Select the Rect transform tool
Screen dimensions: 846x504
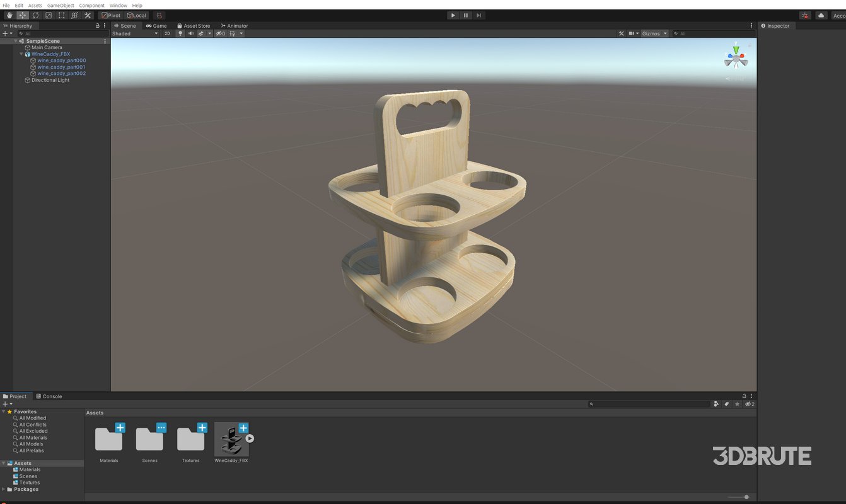point(62,15)
